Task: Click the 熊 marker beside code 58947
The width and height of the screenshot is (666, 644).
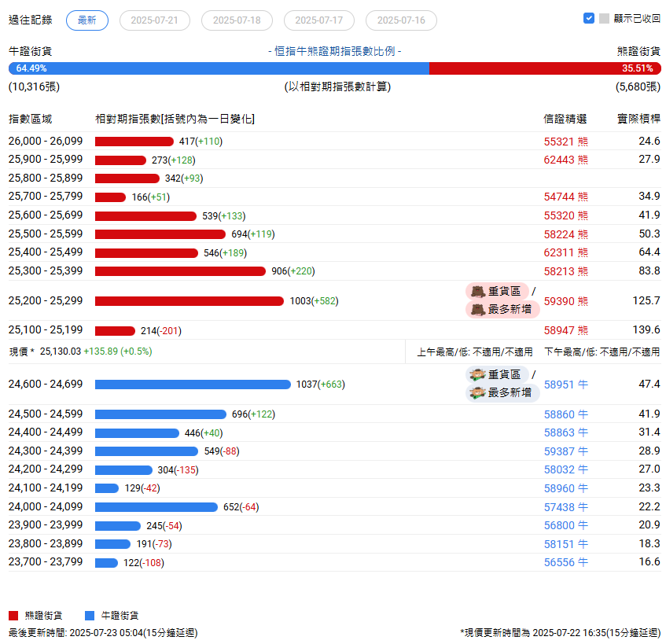Action: [x=583, y=331]
